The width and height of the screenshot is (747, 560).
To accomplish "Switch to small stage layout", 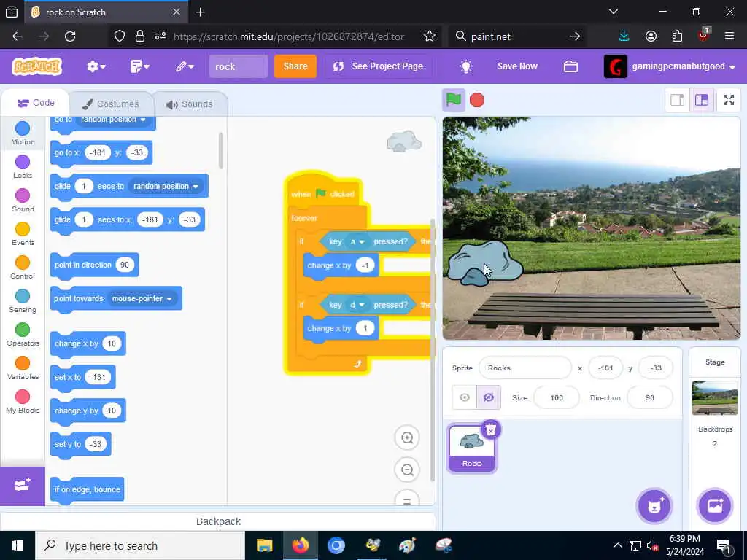I will pyautogui.click(x=677, y=100).
